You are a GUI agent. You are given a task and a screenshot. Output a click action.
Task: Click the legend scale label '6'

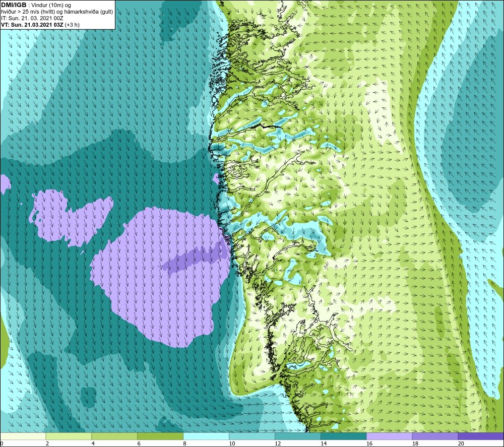139,444
